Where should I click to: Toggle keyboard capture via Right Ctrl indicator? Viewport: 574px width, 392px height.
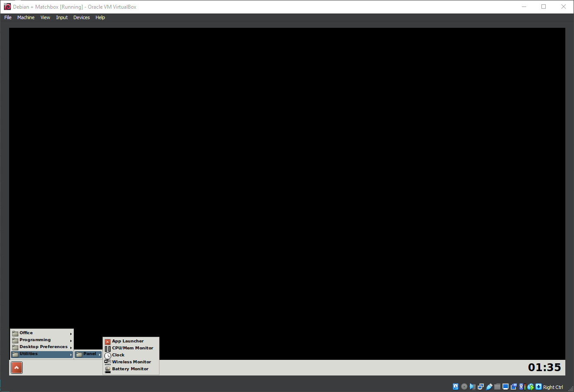tap(553, 387)
